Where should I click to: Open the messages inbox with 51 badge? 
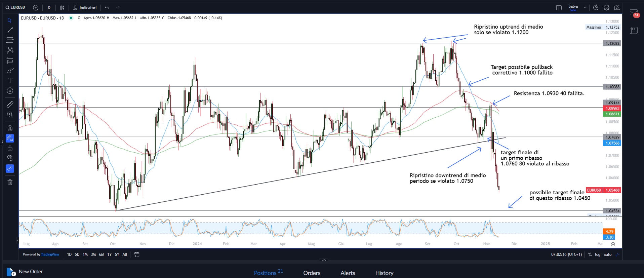[x=634, y=13]
